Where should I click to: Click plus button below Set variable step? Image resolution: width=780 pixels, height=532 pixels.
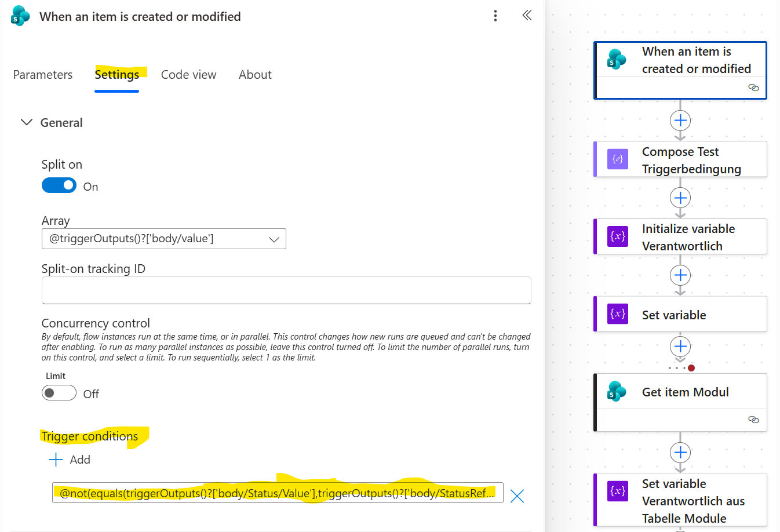tap(680, 347)
